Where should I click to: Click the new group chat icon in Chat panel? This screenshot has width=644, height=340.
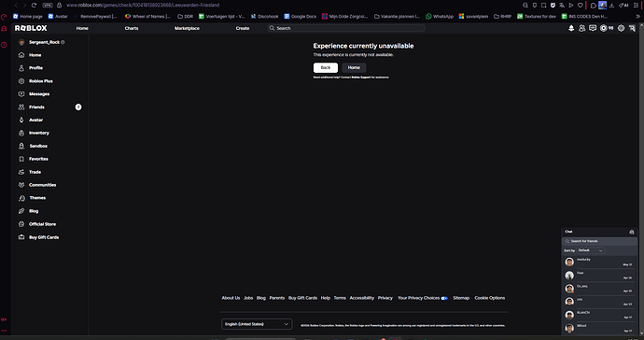pyautogui.click(x=632, y=232)
